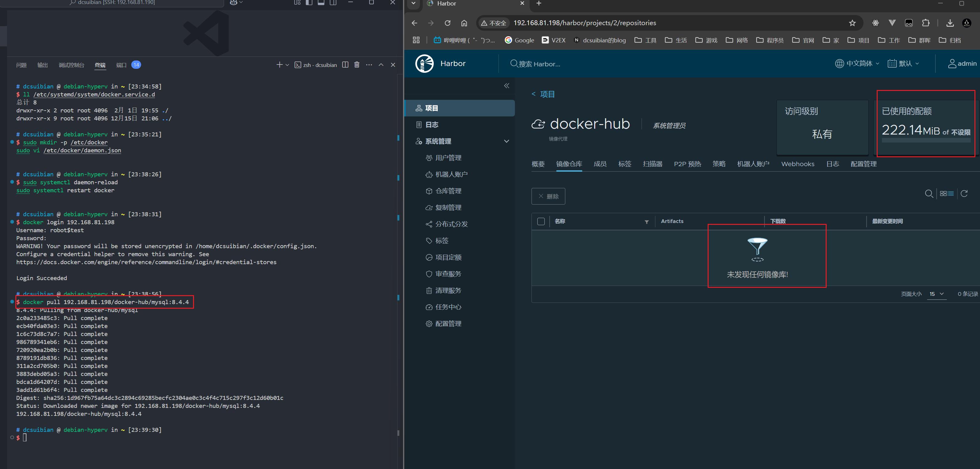The height and width of the screenshot is (469, 980).
Task: Open the Google bookmark
Action: tap(519, 40)
